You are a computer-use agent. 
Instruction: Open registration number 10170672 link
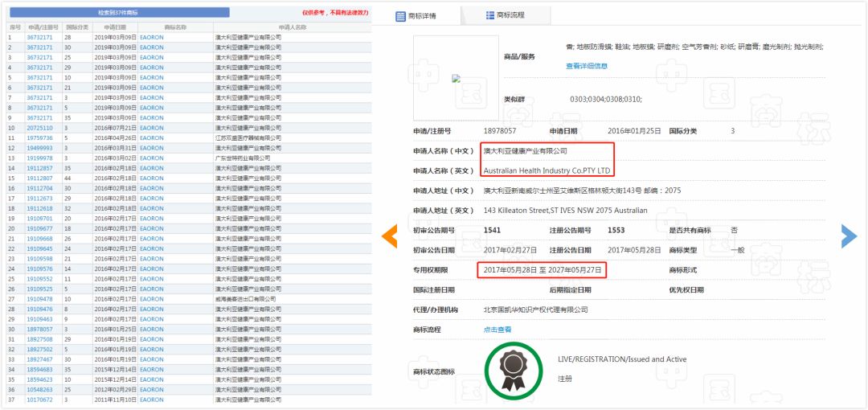click(x=39, y=400)
